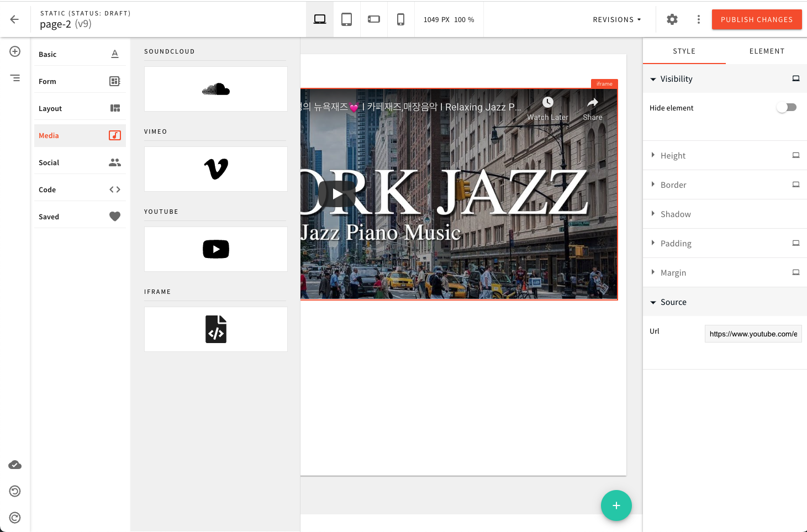Click the Publish Changes button
Viewport: 807px width, 532px height.
click(x=757, y=19)
